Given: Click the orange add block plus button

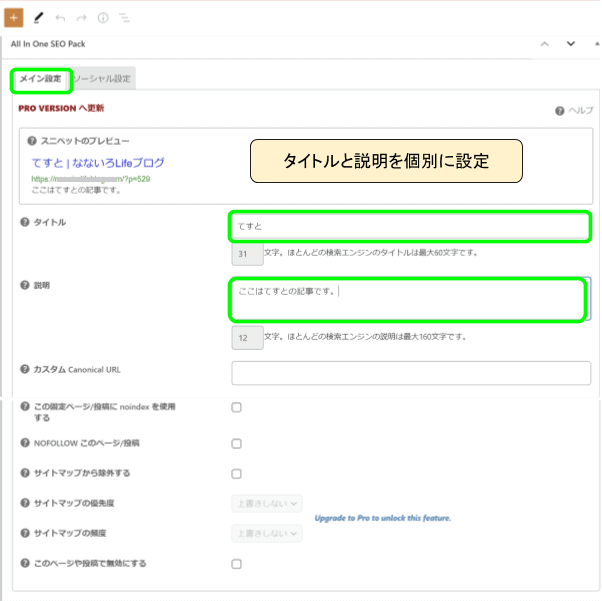Looking at the screenshot, I should 14,17.
